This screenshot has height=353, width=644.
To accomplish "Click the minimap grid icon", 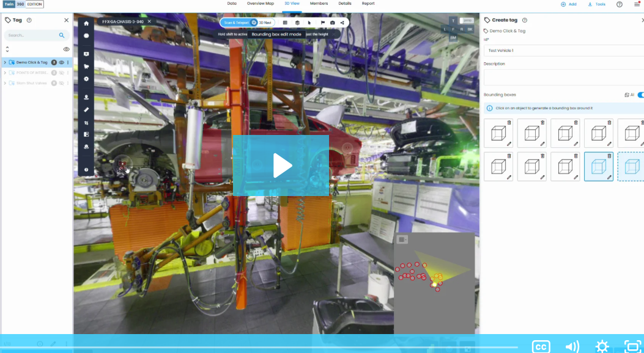I will coord(402,239).
